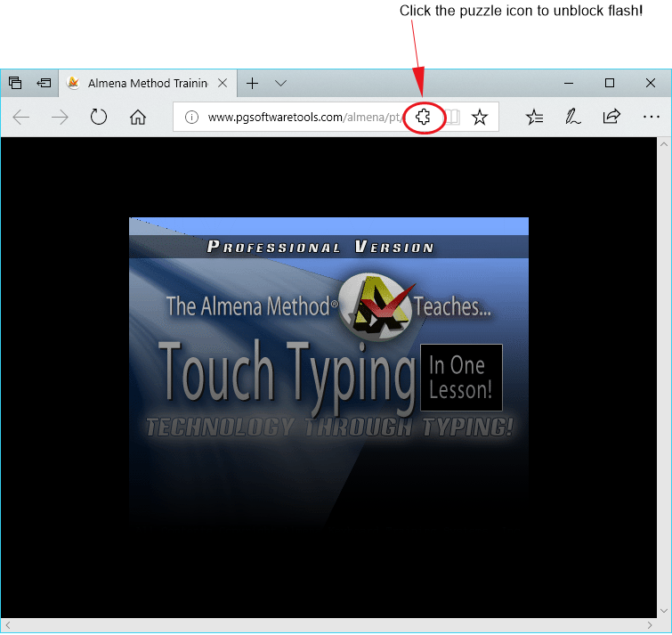Navigate back with the left arrow
Screen dimensions: 672x635
(x=21, y=117)
